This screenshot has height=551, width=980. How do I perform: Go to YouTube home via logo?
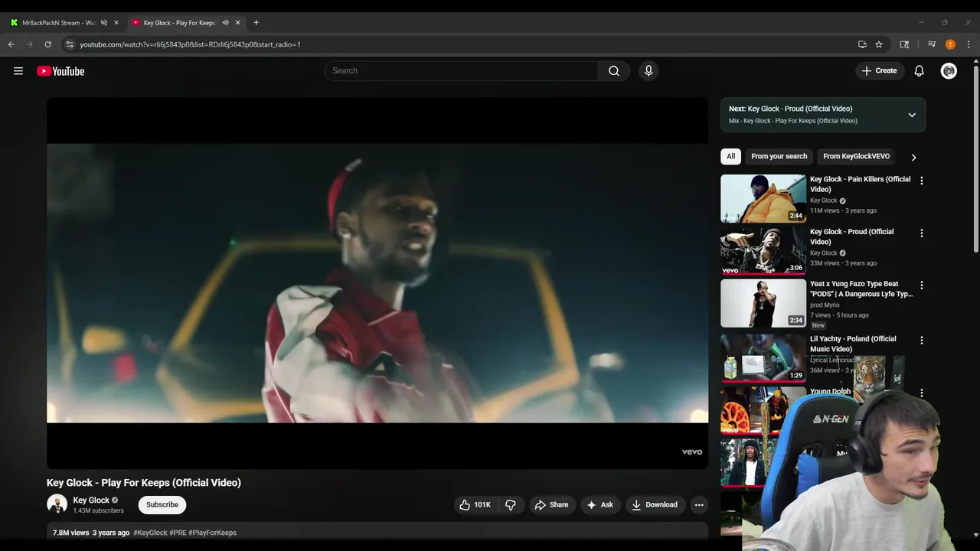(60, 71)
